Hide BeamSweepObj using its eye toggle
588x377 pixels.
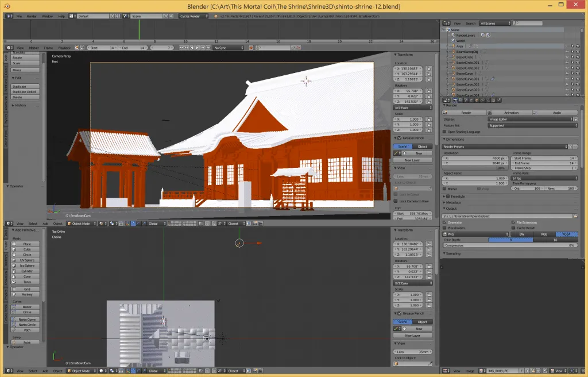click(x=567, y=51)
